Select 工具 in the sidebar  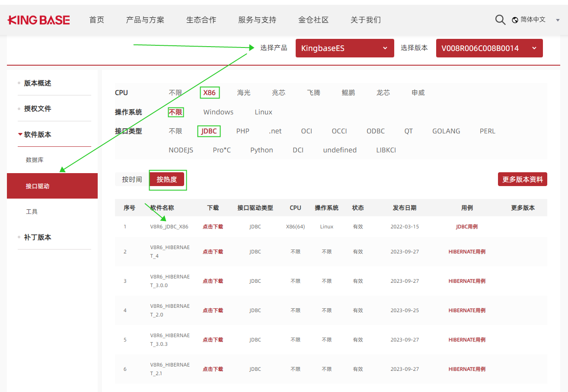(x=32, y=212)
